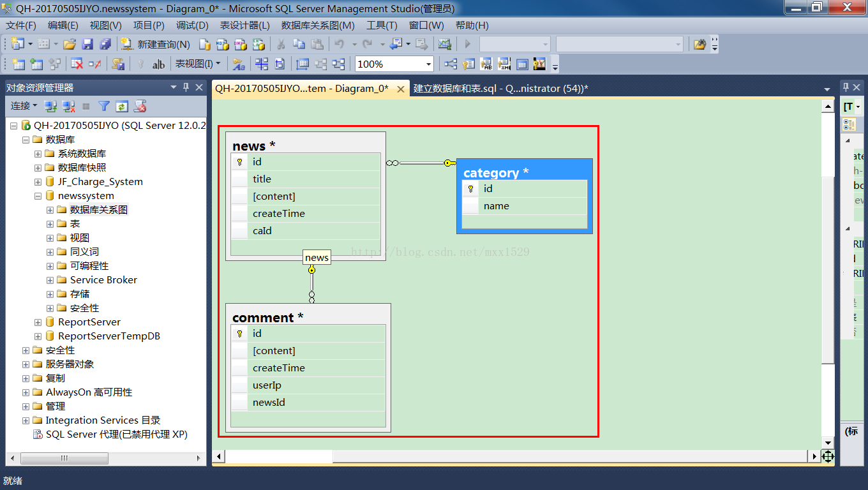Click the Copy icon in the toolbar
Image resolution: width=868 pixels, height=490 pixels.
click(x=299, y=44)
